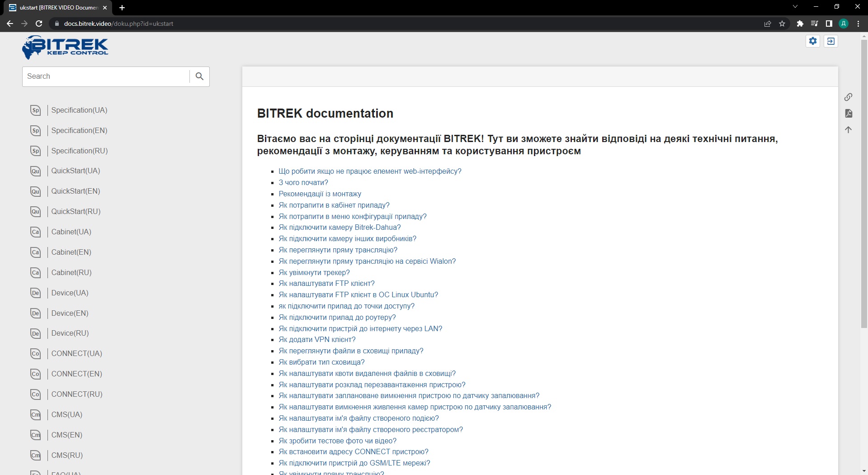Toggle the browser side panel
Image resolution: width=868 pixels, height=475 pixels.
coord(829,24)
